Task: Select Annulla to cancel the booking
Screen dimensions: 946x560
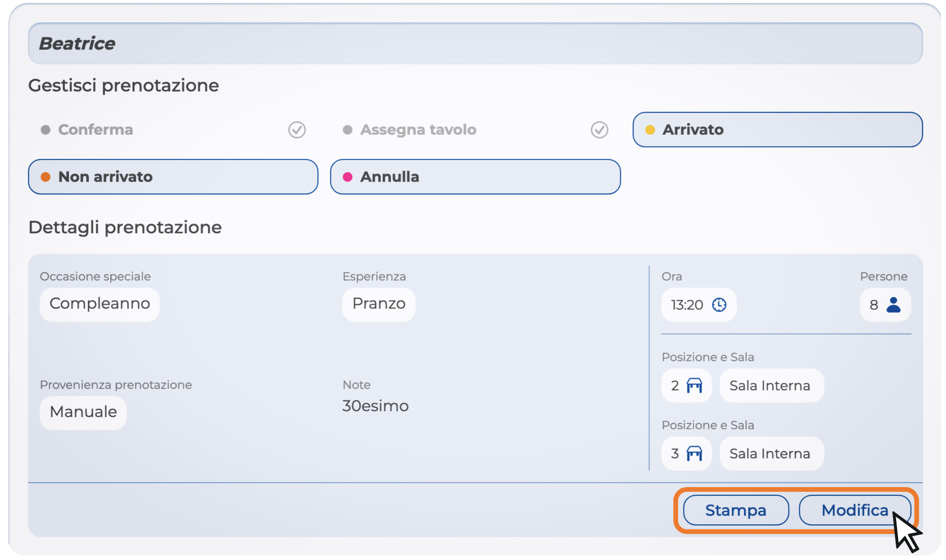Action: (x=475, y=177)
